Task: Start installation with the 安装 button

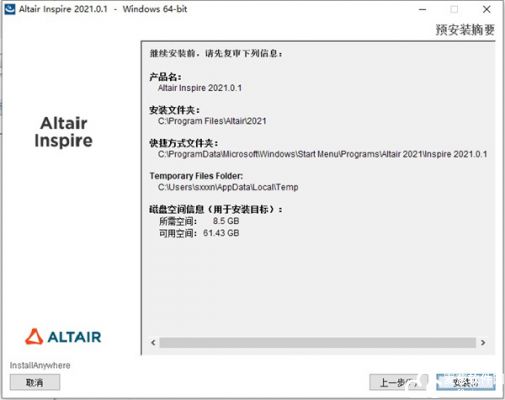Action: (466, 382)
